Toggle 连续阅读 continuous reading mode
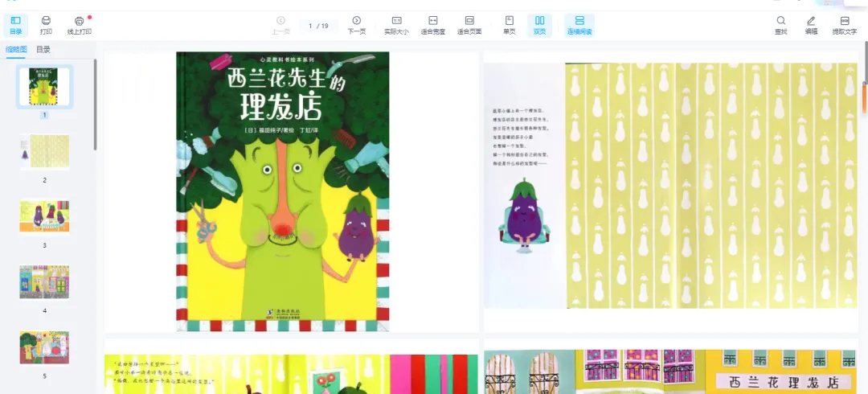The width and height of the screenshot is (868, 394). 579,26
